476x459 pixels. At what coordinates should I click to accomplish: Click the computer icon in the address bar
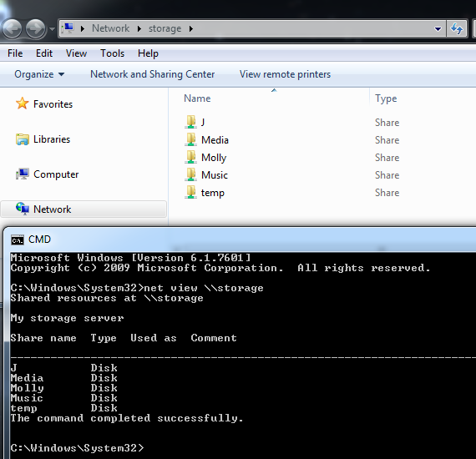[68, 28]
